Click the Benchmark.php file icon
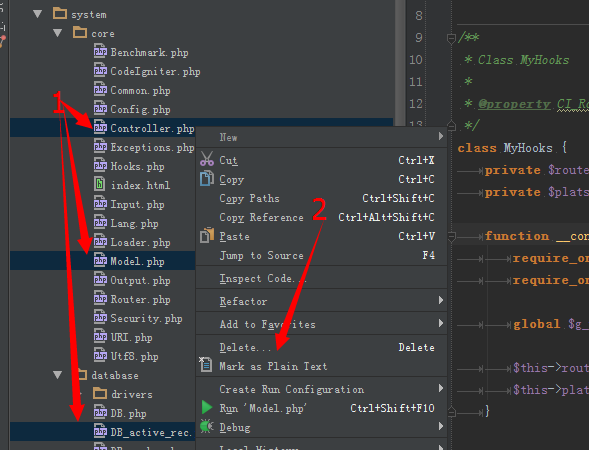Image resolution: width=589 pixels, height=450 pixels. tap(100, 51)
